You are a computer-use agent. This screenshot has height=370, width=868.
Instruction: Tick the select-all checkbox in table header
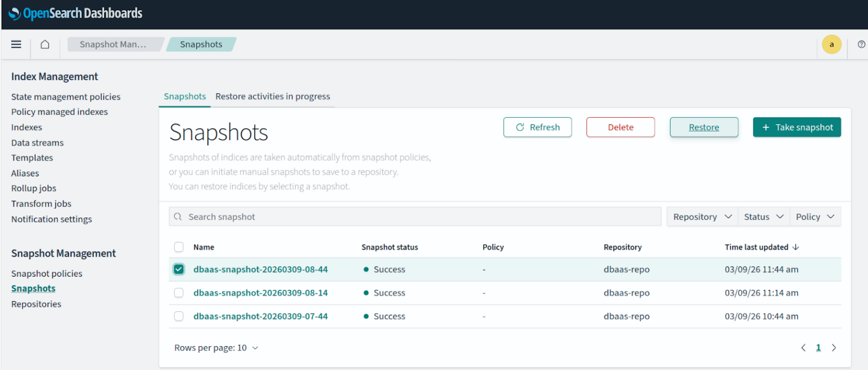[x=179, y=247]
